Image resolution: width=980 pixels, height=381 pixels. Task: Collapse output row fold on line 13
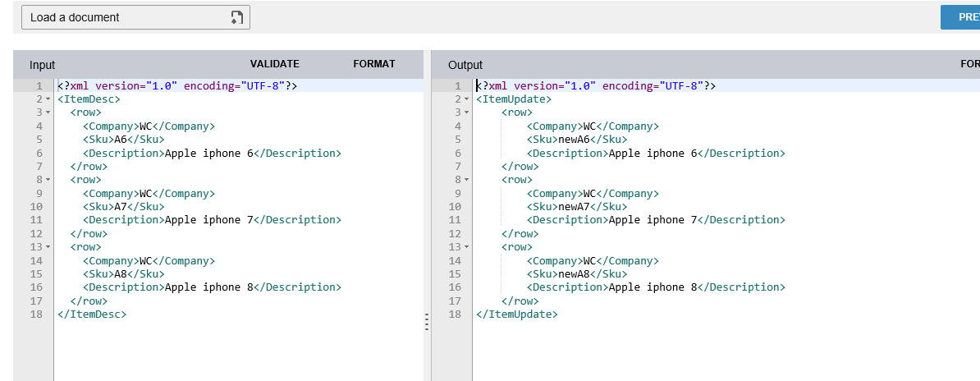click(x=466, y=247)
